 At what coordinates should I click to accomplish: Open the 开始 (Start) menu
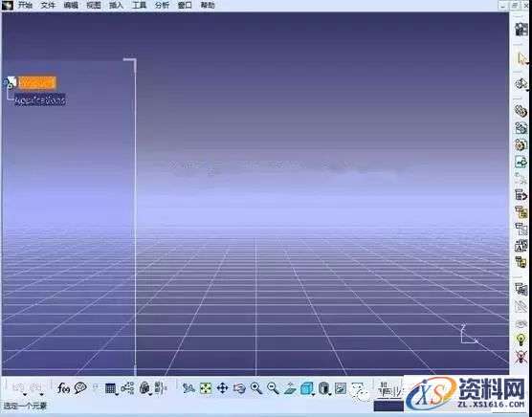click(25, 5)
